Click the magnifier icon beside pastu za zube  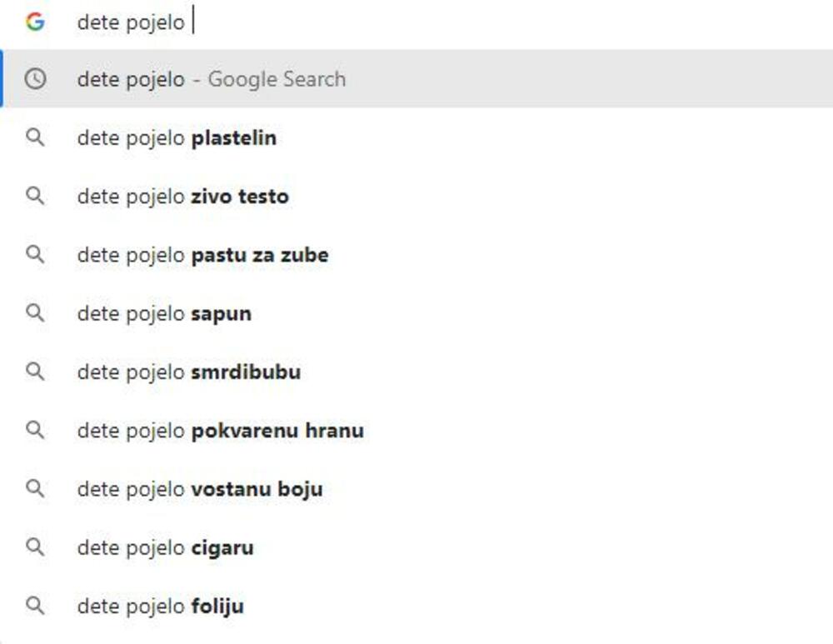(35, 255)
